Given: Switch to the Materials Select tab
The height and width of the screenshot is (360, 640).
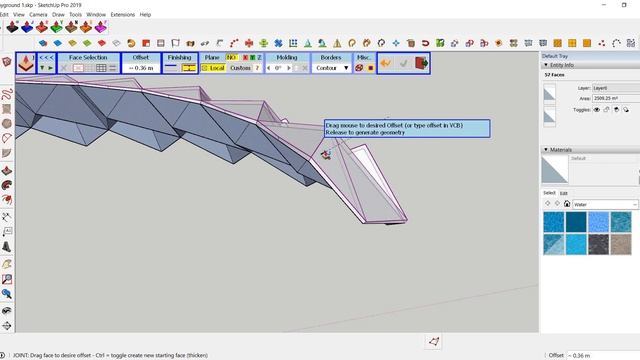Looking at the screenshot, I should [549, 193].
